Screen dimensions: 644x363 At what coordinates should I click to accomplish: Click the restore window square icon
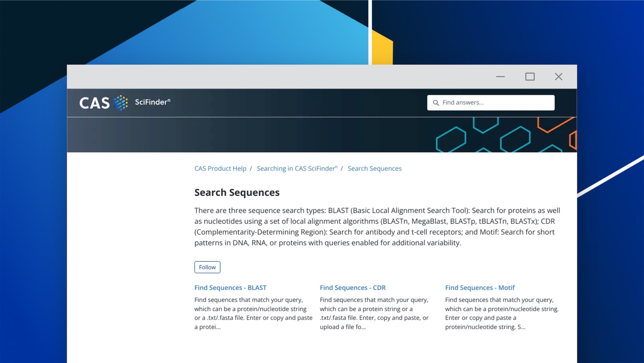pyautogui.click(x=529, y=76)
